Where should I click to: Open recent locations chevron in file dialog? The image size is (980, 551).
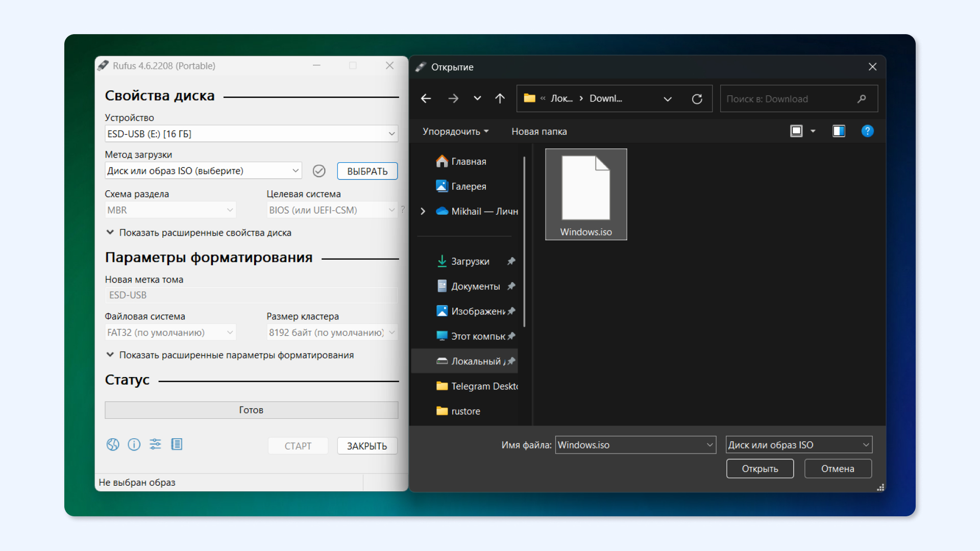tap(477, 98)
